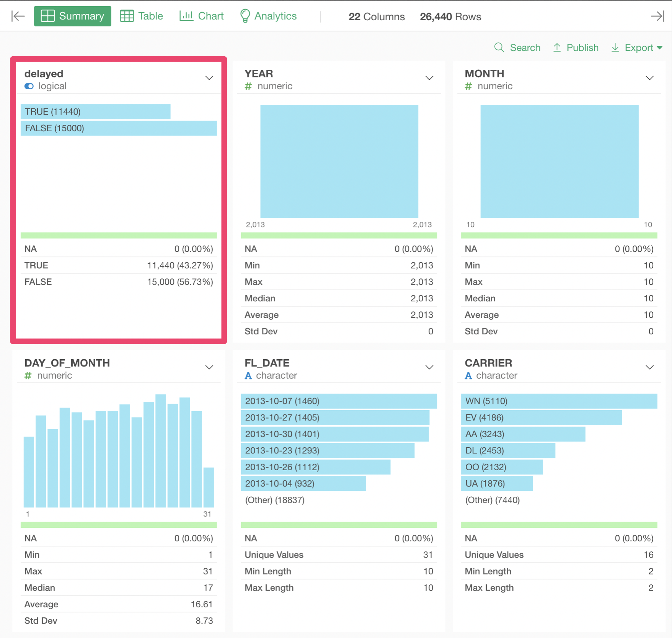Click the magnifying glass Search icon

coord(499,47)
